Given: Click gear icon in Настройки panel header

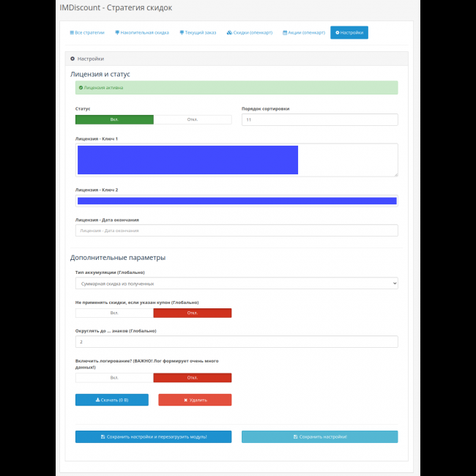Looking at the screenshot, I should (x=72, y=59).
